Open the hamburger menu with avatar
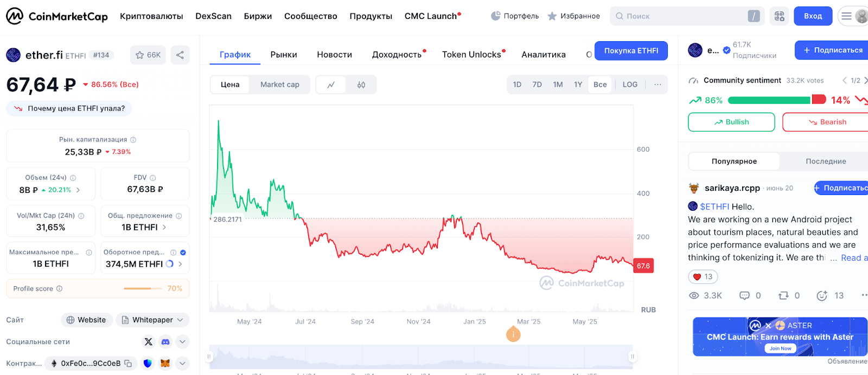Screen dimensions: 868x375 click(x=854, y=16)
